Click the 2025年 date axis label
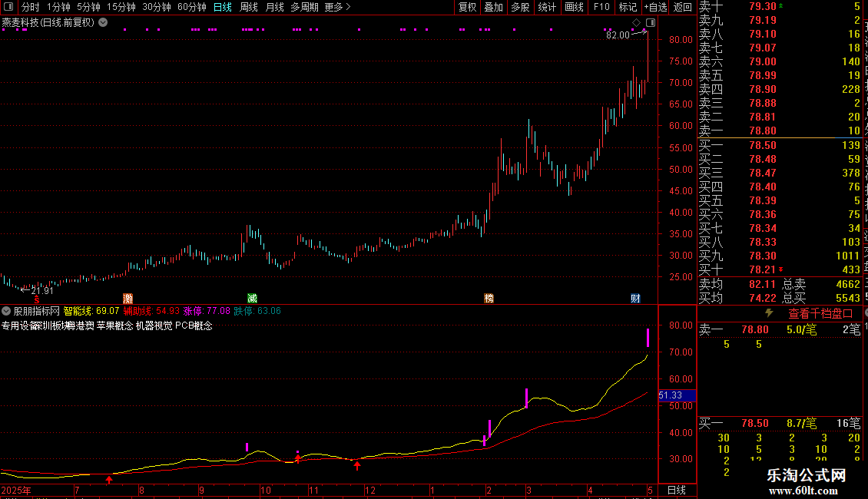This screenshot has width=868, height=499. [x=16, y=490]
